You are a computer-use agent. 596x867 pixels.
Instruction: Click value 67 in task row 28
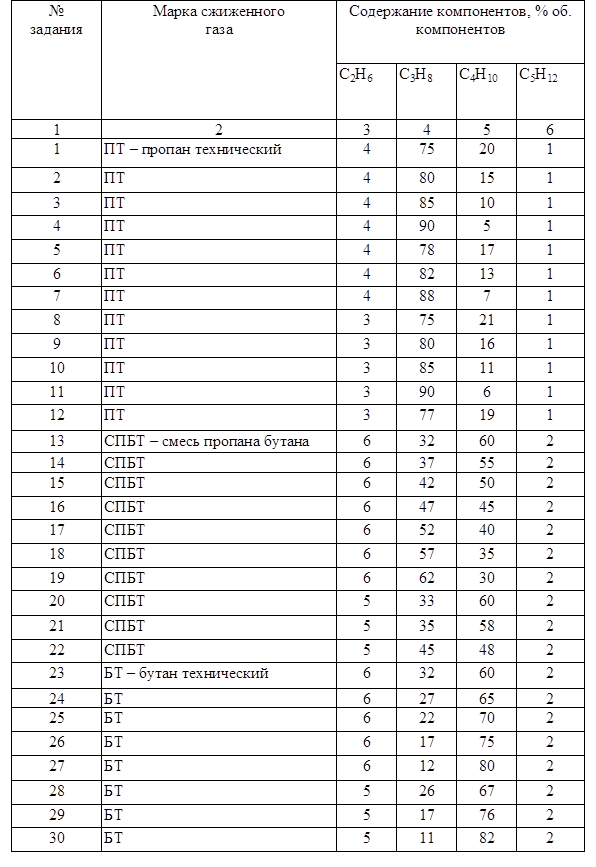pyautogui.click(x=487, y=791)
